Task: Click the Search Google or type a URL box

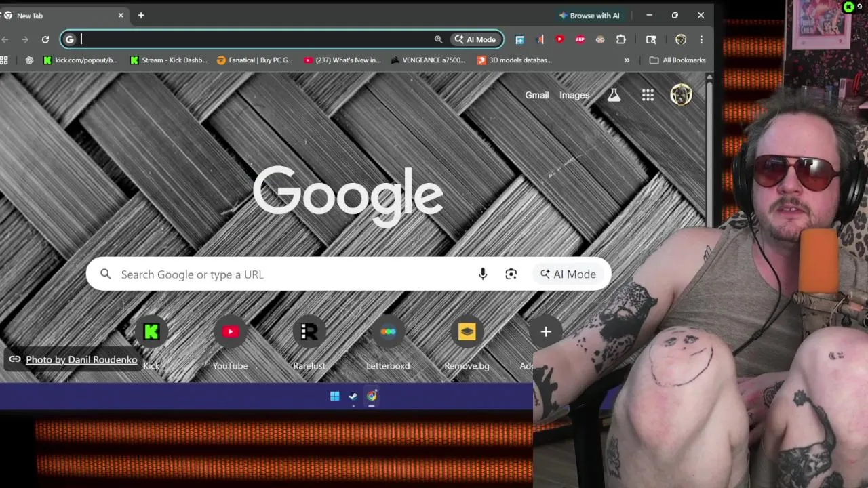Action: (x=349, y=274)
